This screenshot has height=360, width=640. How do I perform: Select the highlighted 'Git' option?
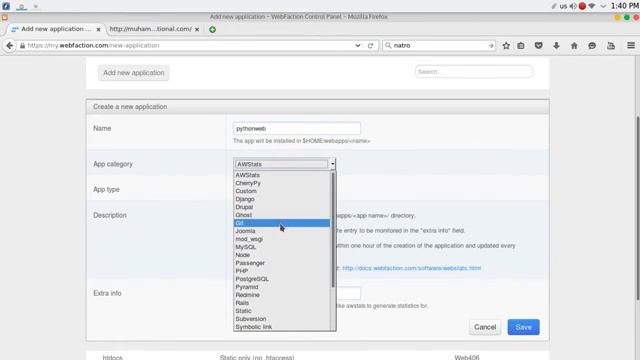click(x=282, y=223)
